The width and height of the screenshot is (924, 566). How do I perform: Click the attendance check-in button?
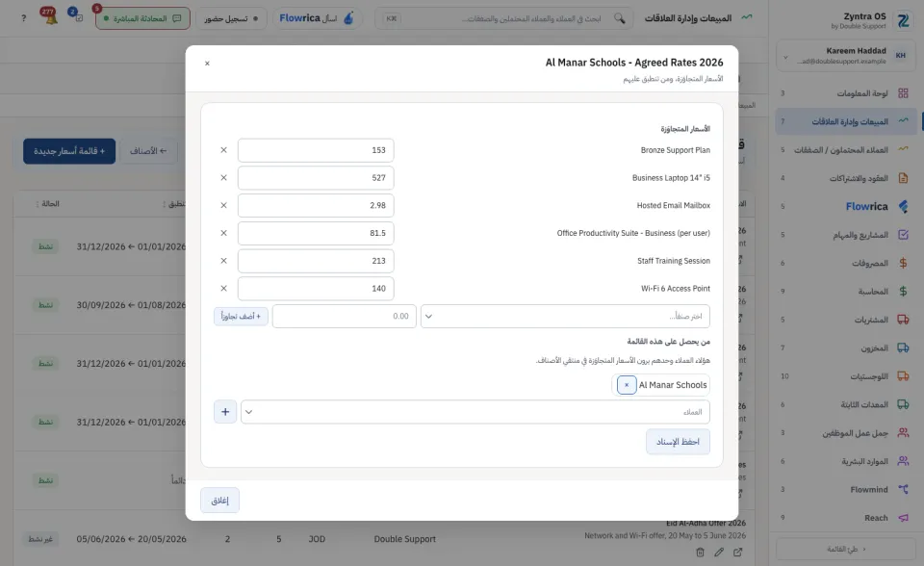coord(231,18)
